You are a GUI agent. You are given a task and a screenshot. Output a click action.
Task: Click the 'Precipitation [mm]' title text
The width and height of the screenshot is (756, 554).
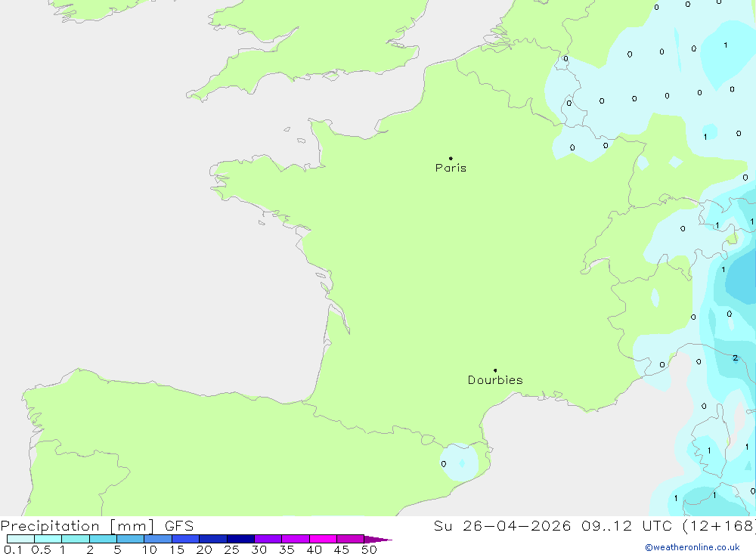77,526
